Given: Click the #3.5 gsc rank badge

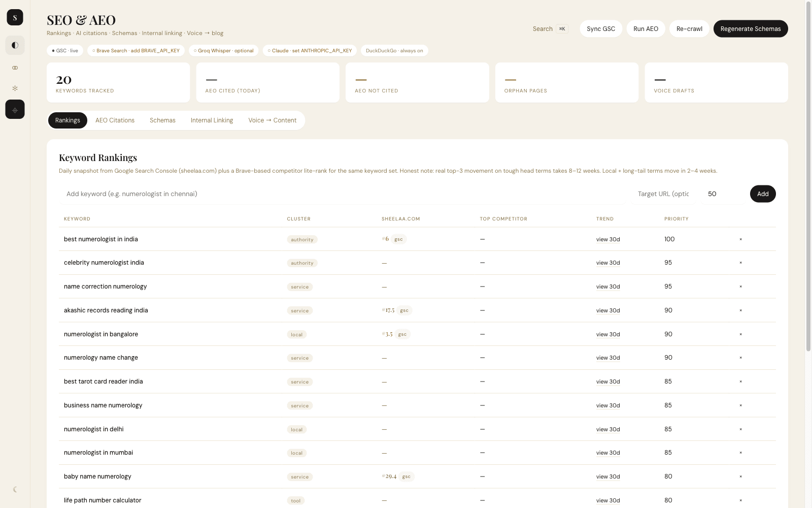Looking at the screenshot, I should (x=396, y=334).
